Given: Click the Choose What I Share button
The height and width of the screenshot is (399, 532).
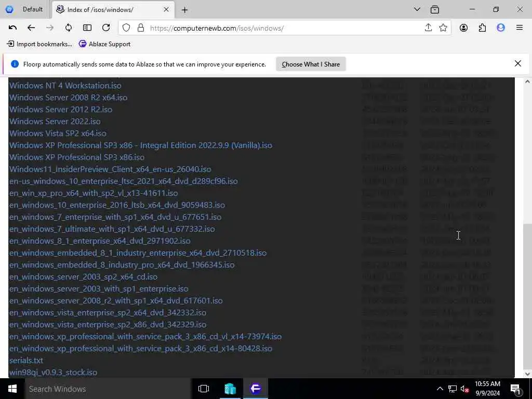Looking at the screenshot, I should [x=311, y=64].
